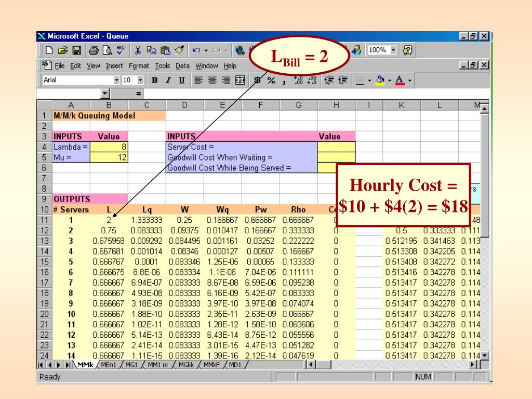Toggle Align Left
The image size is (532, 399).
click(198, 81)
